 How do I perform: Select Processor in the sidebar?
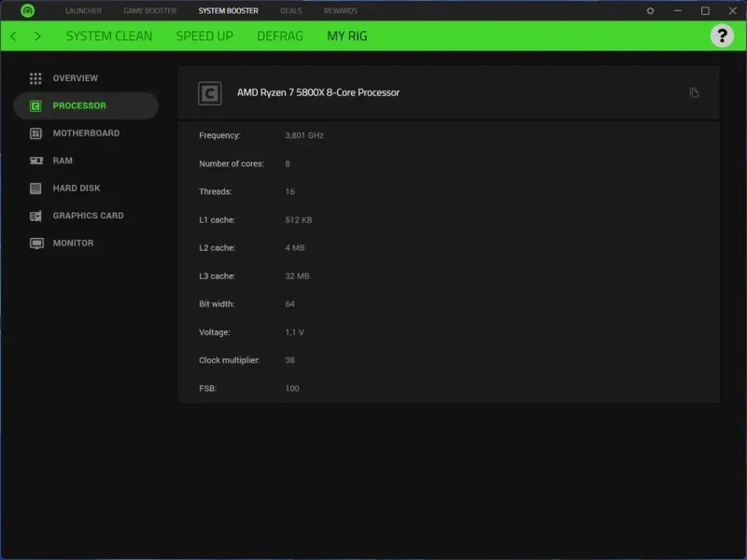coord(86,105)
